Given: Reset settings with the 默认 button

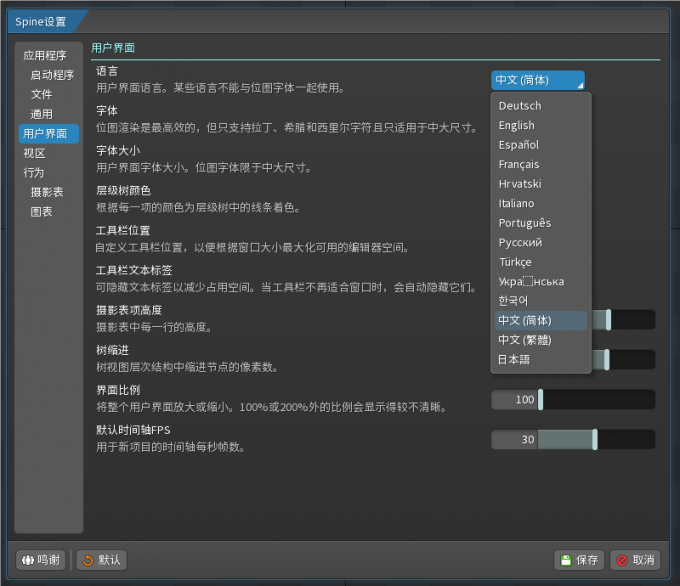Looking at the screenshot, I should point(102,560).
